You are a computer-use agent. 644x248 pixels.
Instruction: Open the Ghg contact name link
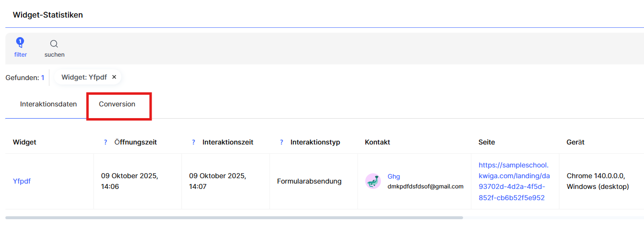(394, 176)
